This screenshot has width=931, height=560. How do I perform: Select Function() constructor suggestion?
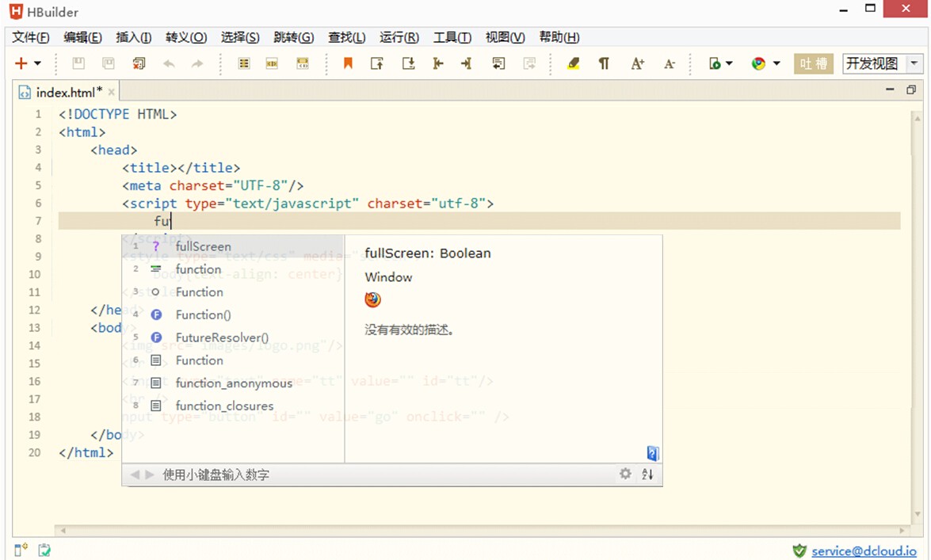[x=233, y=314]
